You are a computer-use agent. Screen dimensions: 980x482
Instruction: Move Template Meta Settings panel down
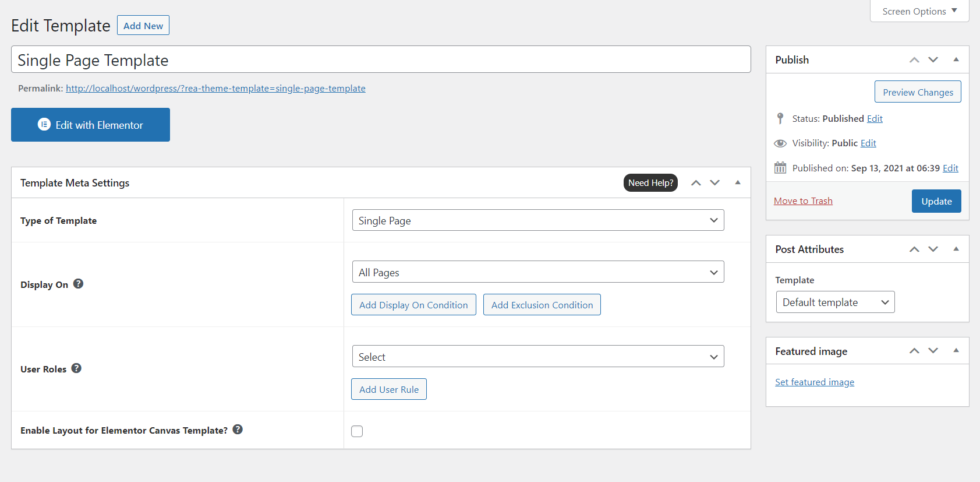point(715,183)
